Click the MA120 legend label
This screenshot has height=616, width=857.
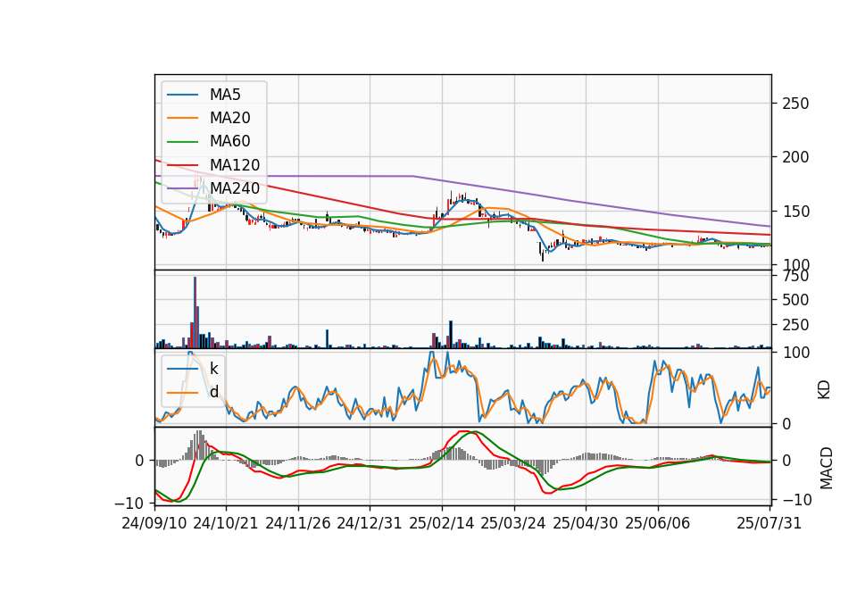(235, 164)
